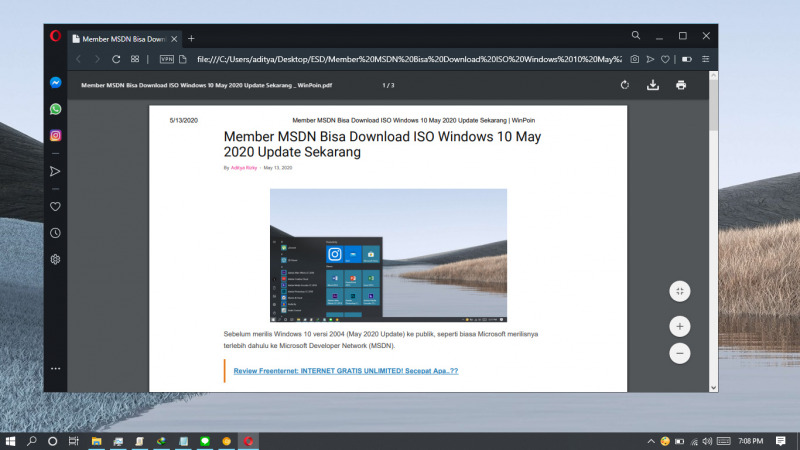800x450 pixels.
Task: Show hidden system tray icons chevron
Action: [651, 441]
